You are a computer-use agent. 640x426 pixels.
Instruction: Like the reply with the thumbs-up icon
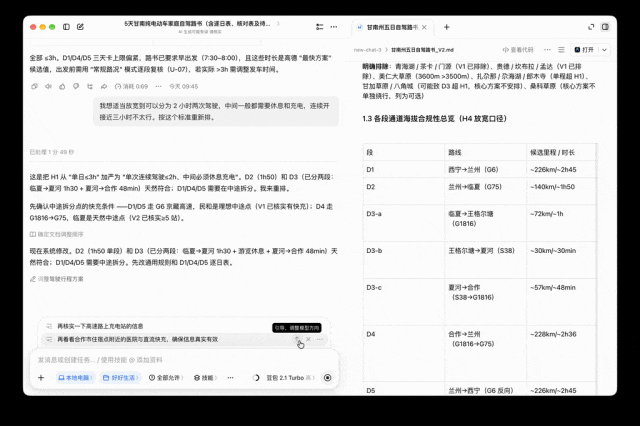point(62,87)
